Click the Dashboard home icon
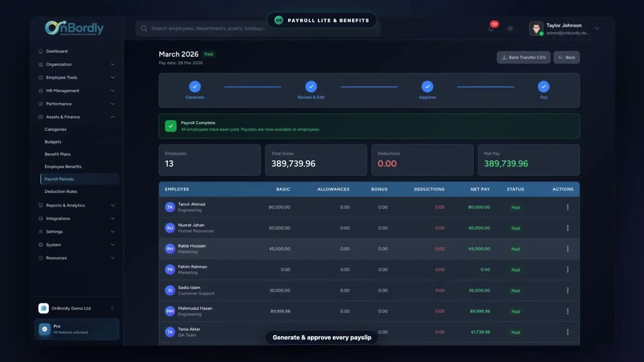644x362 pixels. point(41,51)
